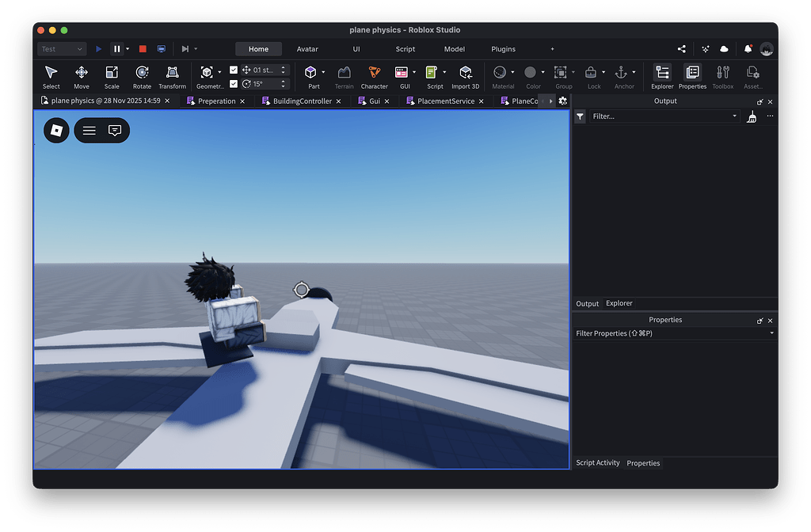
Task: Activate the Rotate tool
Action: (142, 76)
